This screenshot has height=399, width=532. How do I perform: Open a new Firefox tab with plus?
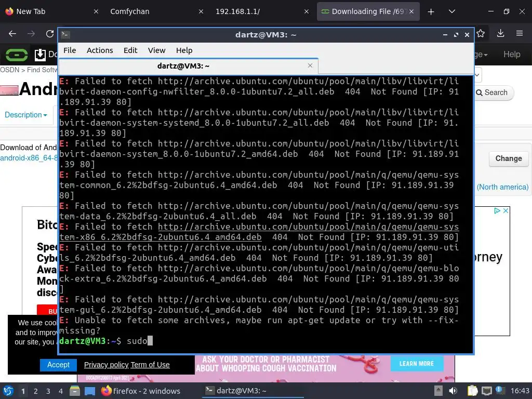(431, 12)
